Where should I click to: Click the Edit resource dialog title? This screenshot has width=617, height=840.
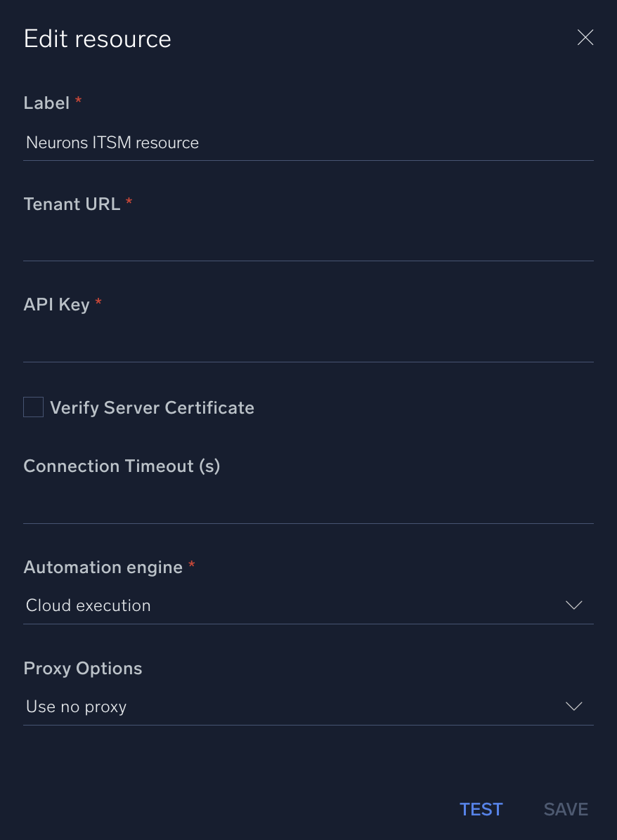97,39
